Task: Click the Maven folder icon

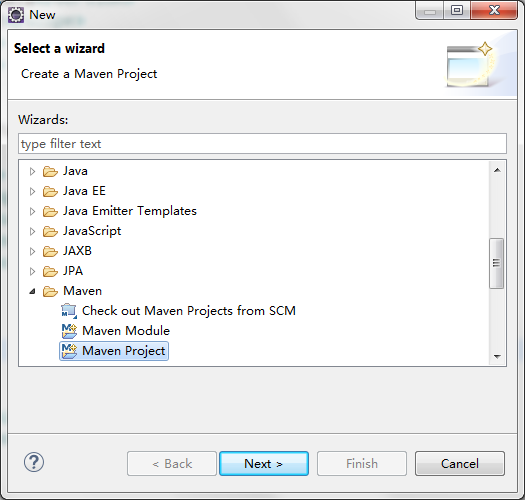Action: pos(50,291)
